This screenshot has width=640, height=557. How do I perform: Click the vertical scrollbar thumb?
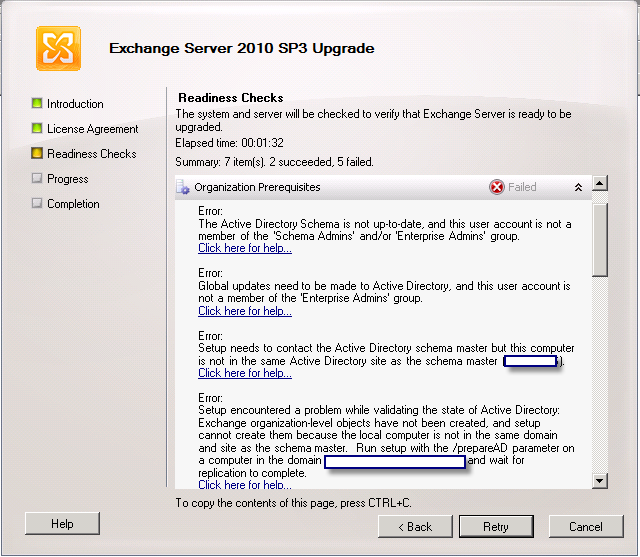tap(600, 240)
